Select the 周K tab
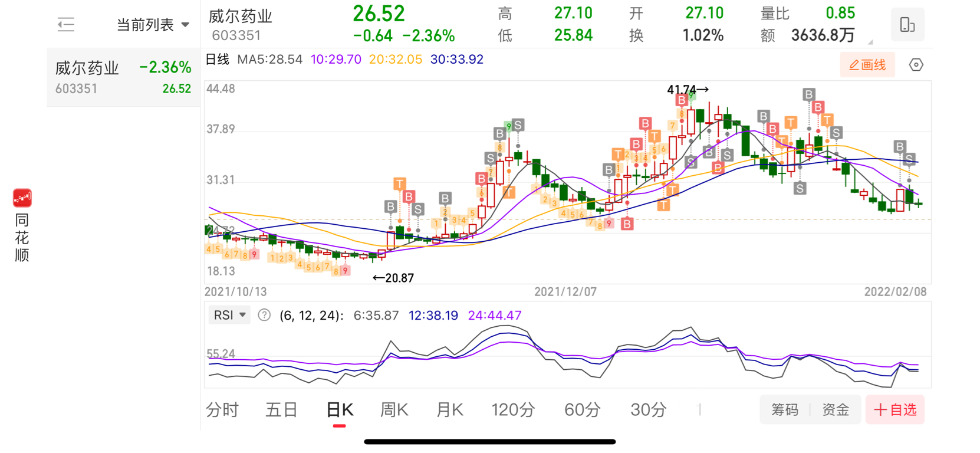This screenshot has height=453, width=980. (394, 409)
